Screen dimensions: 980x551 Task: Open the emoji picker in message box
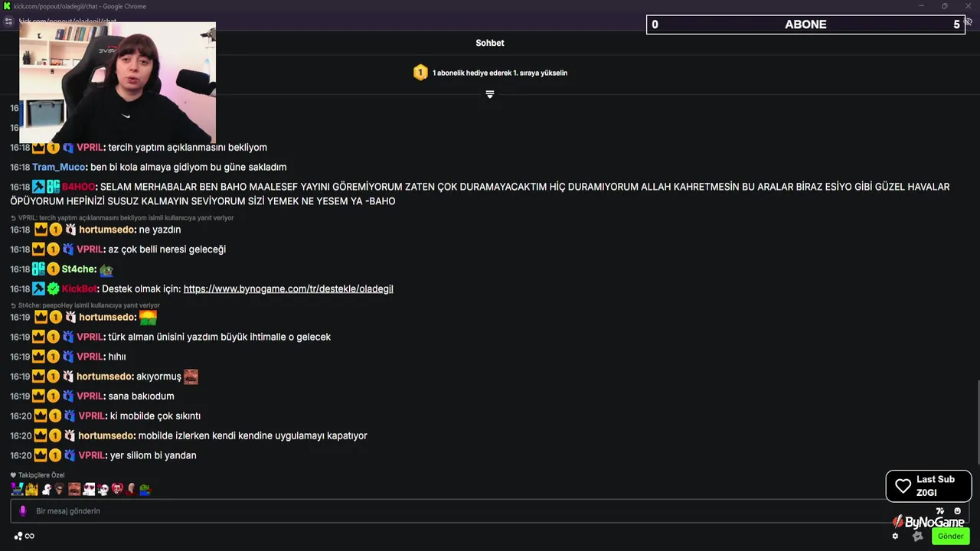coord(957,510)
